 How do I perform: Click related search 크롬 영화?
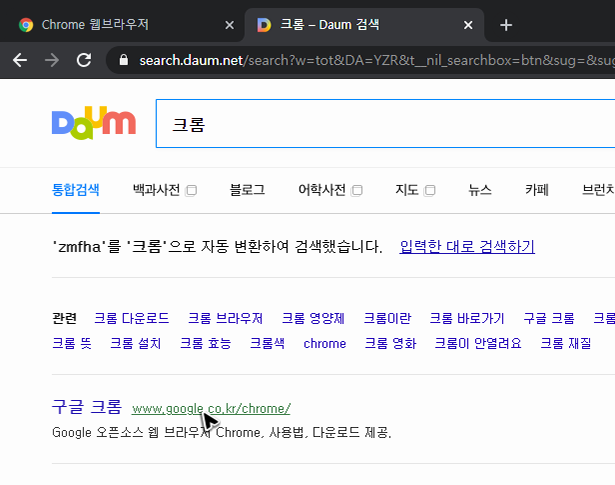pyautogui.click(x=390, y=343)
